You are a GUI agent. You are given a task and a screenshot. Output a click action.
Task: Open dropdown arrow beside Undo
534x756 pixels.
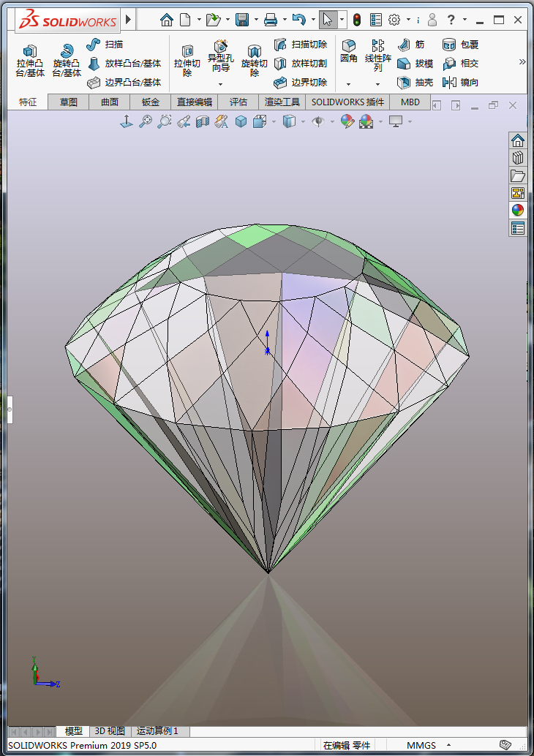coord(313,20)
